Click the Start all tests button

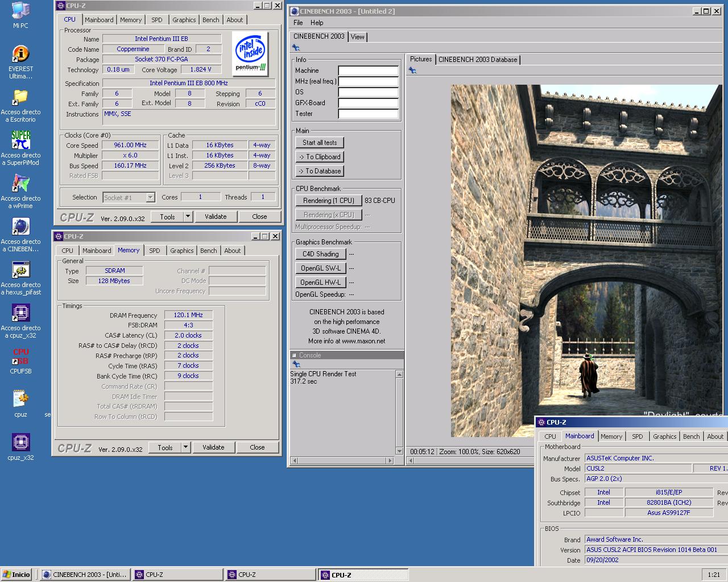click(320, 143)
